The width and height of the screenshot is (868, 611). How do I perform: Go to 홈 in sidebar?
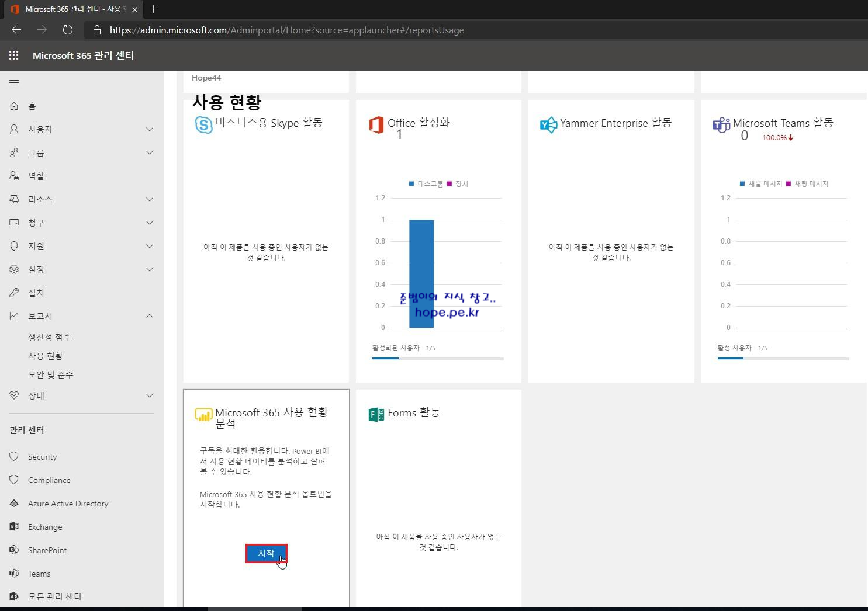pyautogui.click(x=32, y=106)
